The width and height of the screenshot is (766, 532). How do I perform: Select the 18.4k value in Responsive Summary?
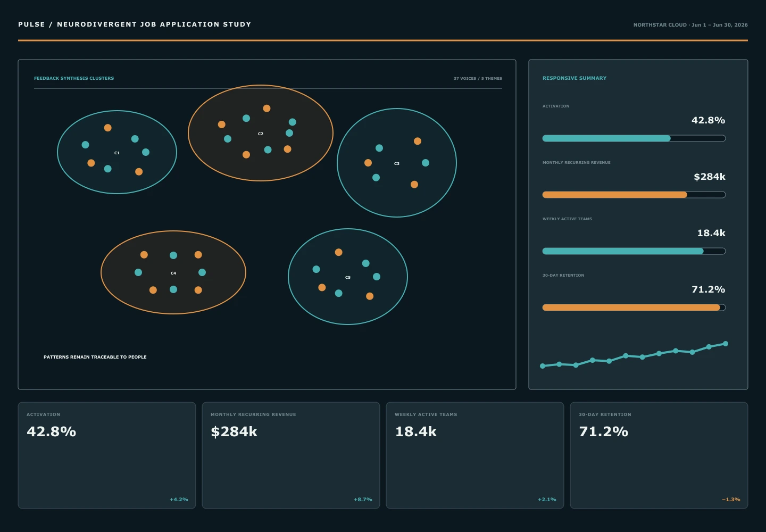click(711, 234)
